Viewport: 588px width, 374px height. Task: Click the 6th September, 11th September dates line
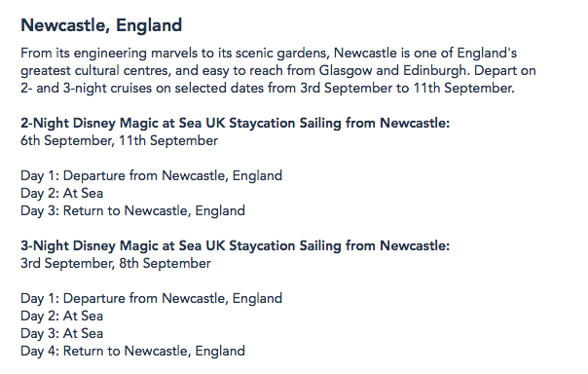[119, 140]
